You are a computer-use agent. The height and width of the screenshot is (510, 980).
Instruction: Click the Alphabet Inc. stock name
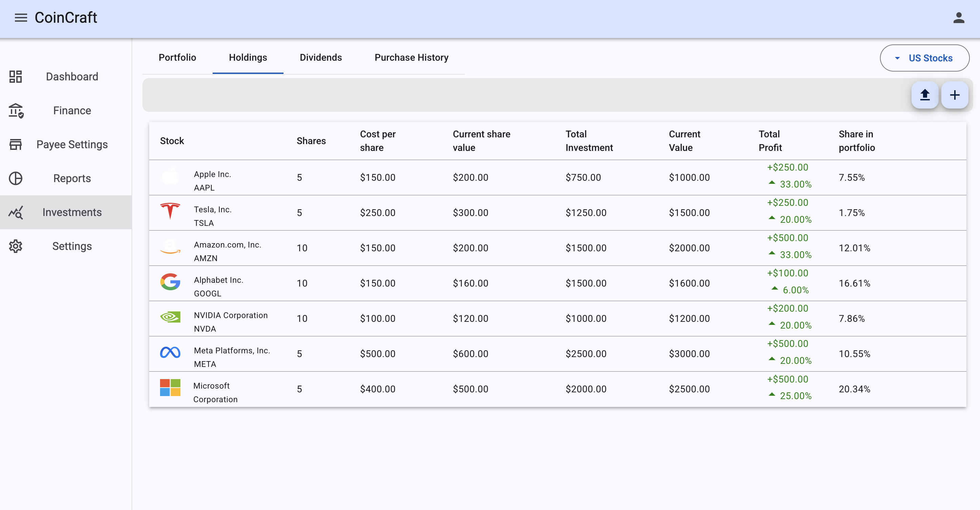(218, 280)
